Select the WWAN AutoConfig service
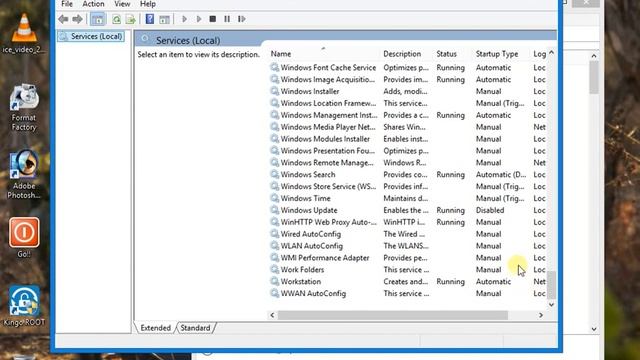 click(x=407, y=293)
